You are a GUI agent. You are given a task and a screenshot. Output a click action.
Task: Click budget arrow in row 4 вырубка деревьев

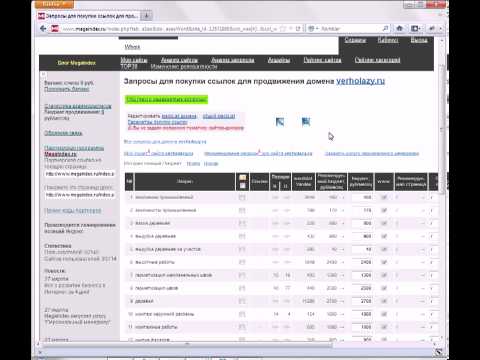(342, 236)
